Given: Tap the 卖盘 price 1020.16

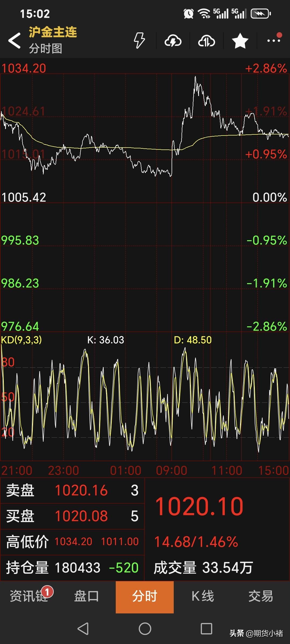Looking at the screenshot, I should (x=81, y=491).
